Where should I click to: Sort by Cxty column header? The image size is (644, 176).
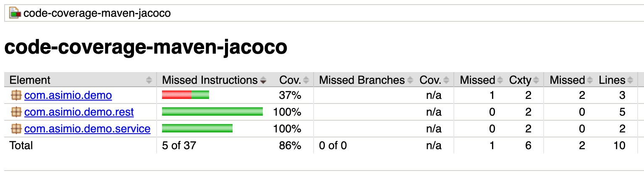click(x=521, y=80)
